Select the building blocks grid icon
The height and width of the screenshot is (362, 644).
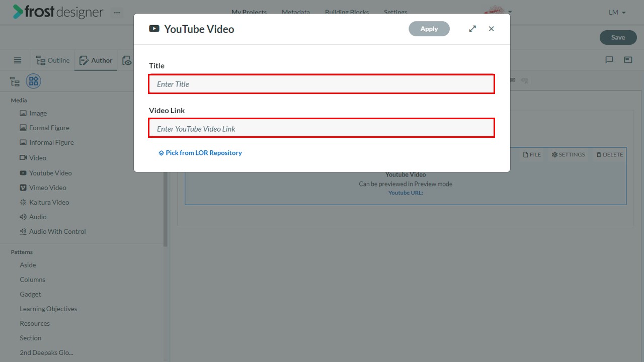pos(34,81)
